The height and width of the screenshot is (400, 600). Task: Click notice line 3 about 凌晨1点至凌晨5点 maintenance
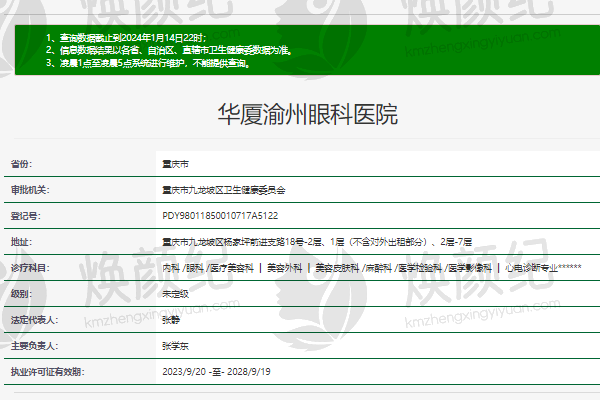pos(148,63)
